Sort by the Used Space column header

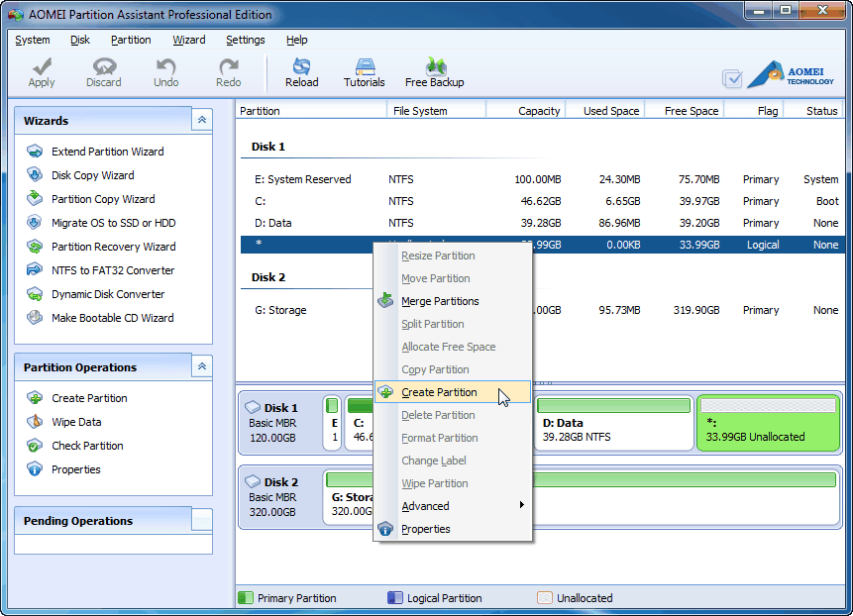pyautogui.click(x=605, y=110)
